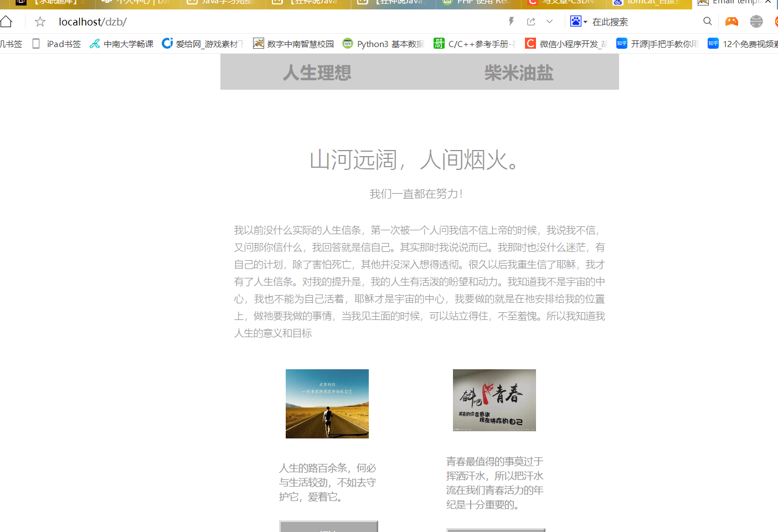This screenshot has height=532, width=778.
Task: Bookmark this page with the star icon
Action: tap(40, 22)
